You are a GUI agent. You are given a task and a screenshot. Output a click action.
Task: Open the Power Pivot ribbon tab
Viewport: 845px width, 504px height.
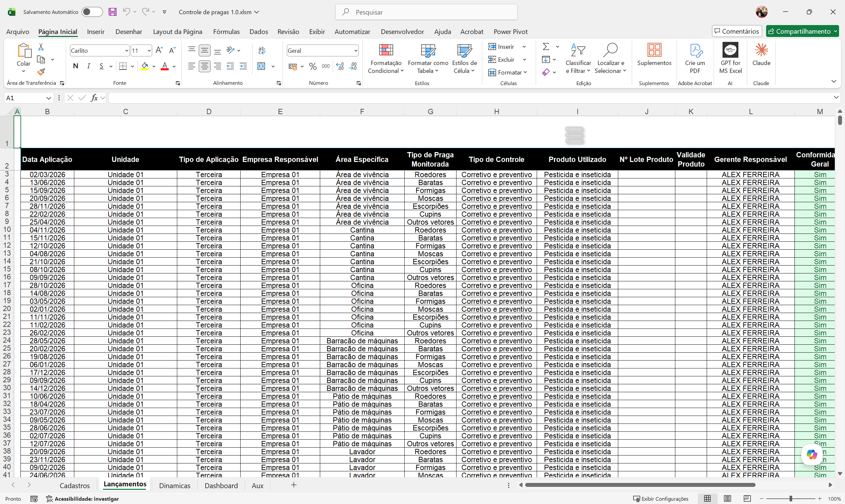(510, 32)
